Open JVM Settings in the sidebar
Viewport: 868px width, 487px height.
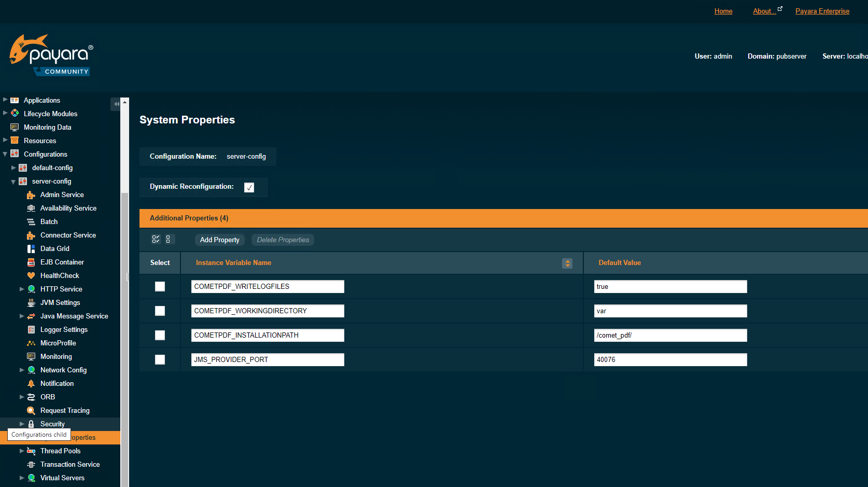(x=60, y=303)
